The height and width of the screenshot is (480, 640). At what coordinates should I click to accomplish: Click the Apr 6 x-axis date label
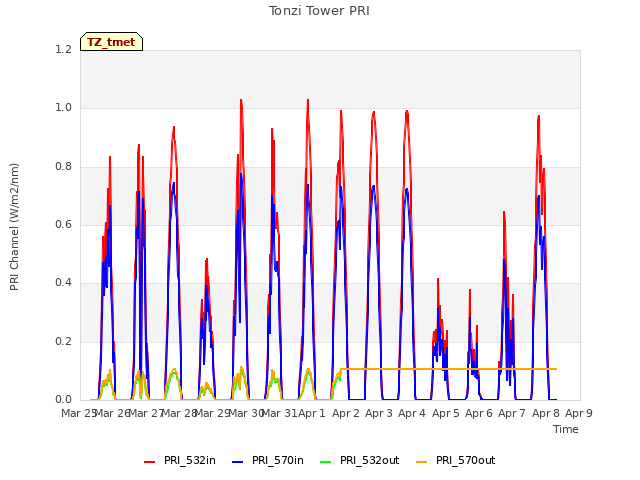(479, 413)
